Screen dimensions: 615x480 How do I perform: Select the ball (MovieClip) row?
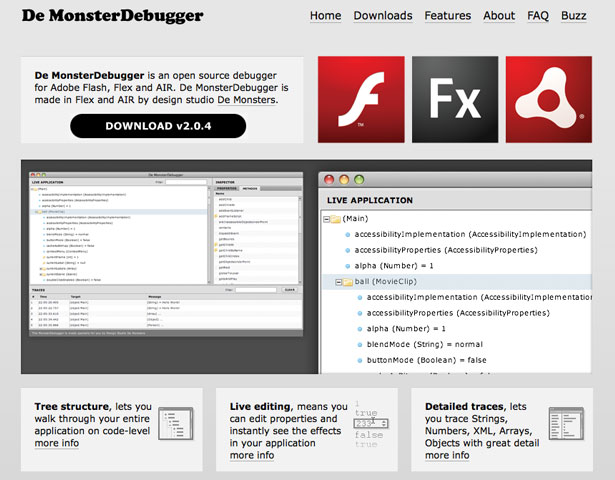tap(457, 282)
